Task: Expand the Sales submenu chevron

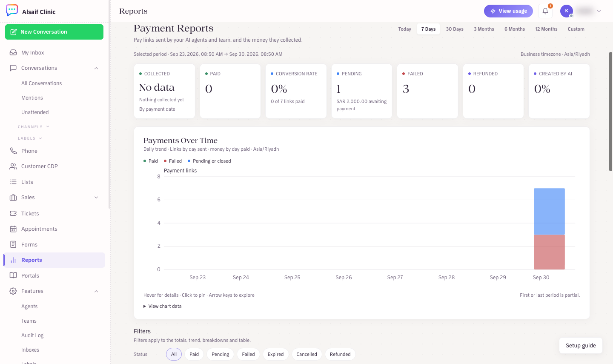Action: point(96,198)
